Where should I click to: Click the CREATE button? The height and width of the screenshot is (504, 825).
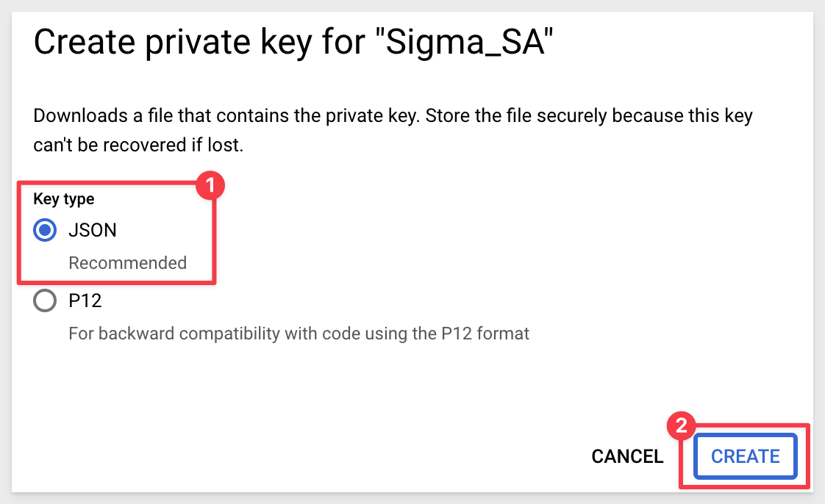745,456
